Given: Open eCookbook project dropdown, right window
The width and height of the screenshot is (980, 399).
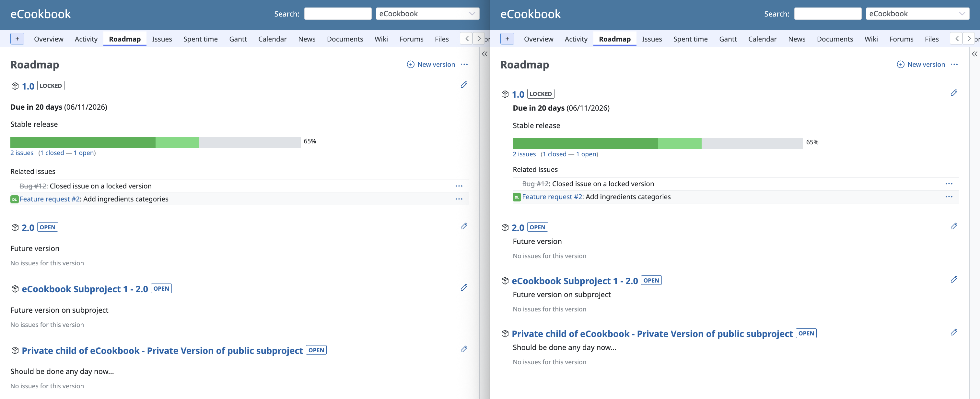Looking at the screenshot, I should pyautogui.click(x=917, y=14).
